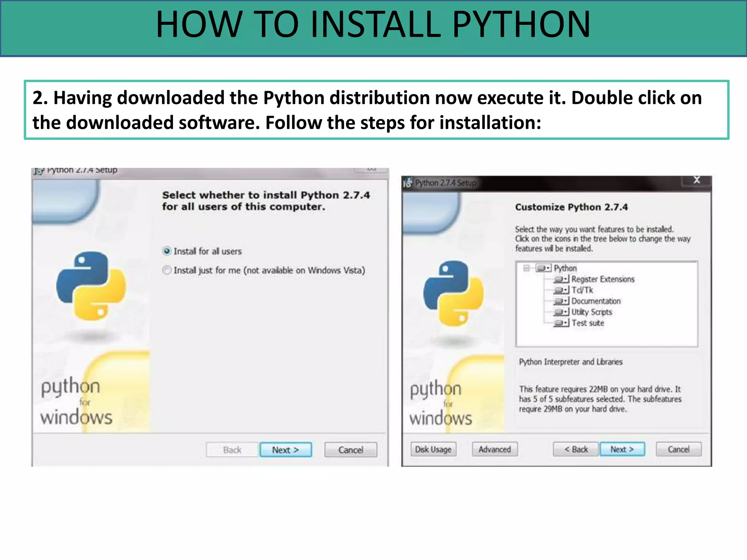747x560 pixels.
Task: Collapse the Python tree node
Action: (526, 268)
